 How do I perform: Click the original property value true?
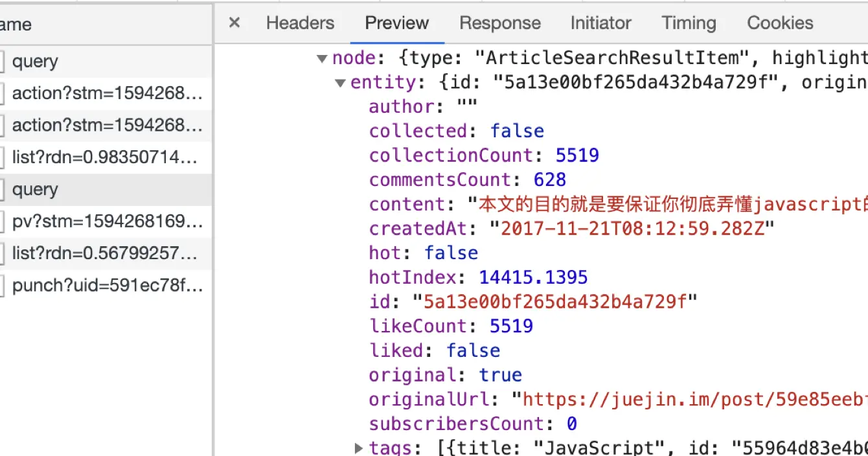501,375
